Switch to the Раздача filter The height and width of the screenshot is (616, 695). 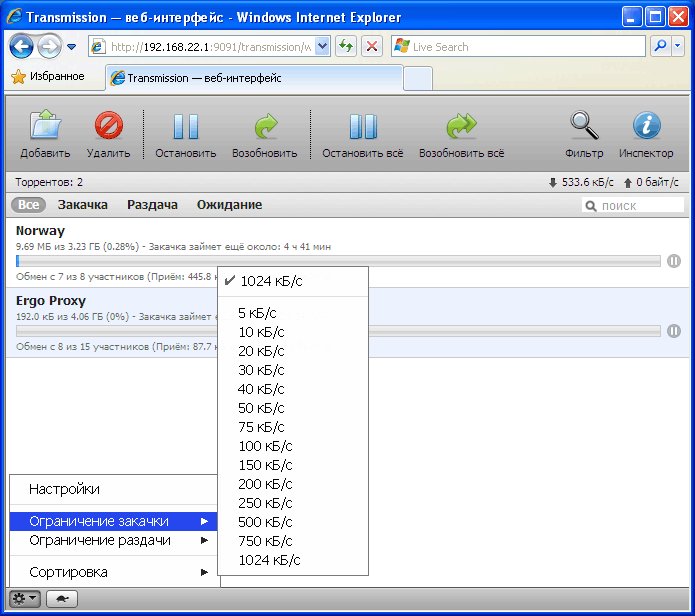point(152,205)
